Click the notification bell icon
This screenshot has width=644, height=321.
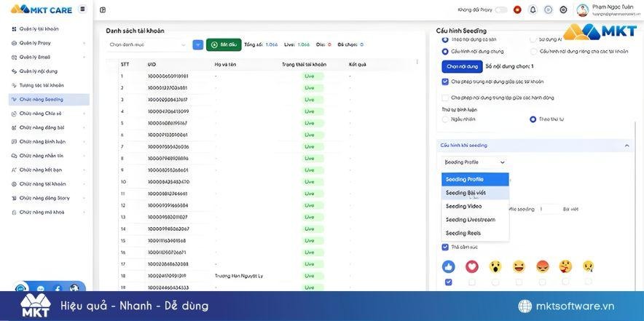[x=533, y=9]
